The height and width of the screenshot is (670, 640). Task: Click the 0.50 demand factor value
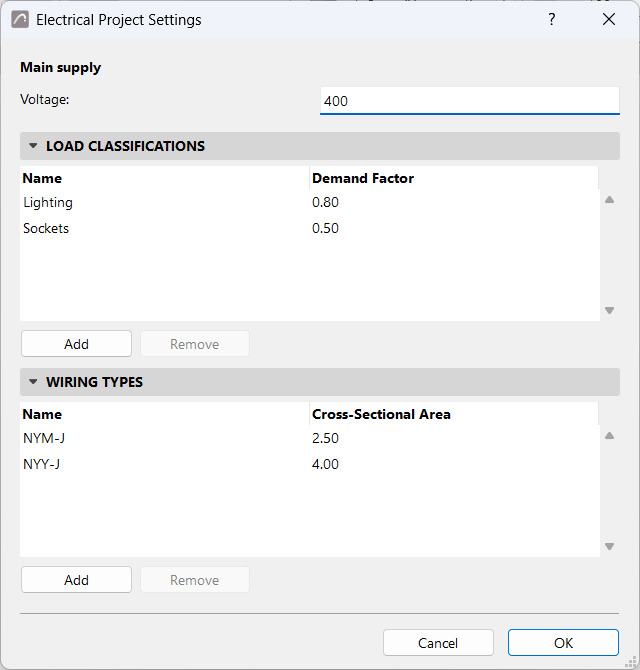click(325, 228)
